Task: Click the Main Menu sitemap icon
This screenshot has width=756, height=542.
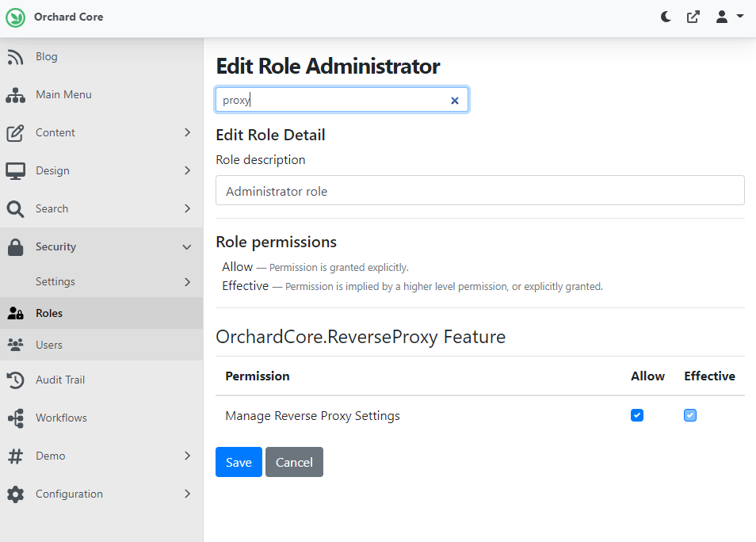Action: click(15, 95)
